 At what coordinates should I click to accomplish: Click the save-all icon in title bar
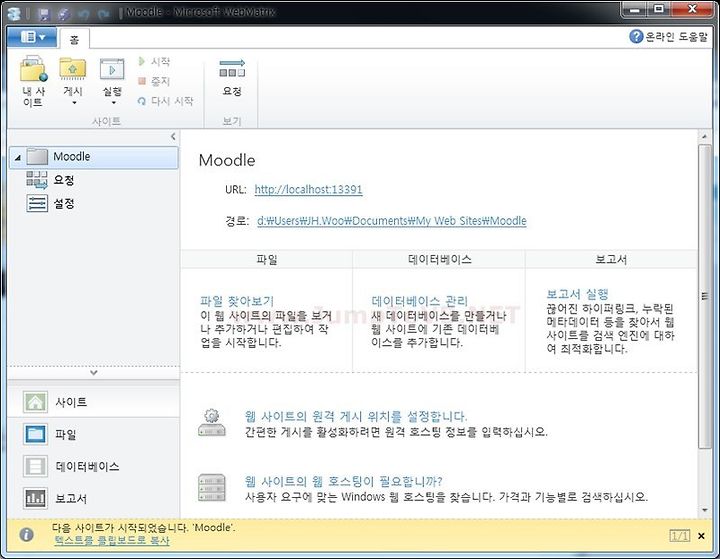coord(63,14)
